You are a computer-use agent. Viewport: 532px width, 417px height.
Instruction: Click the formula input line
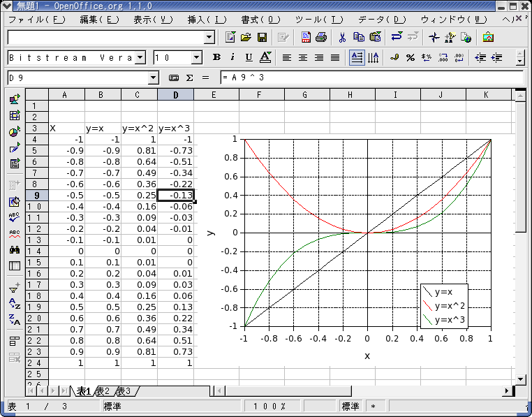pos(370,78)
